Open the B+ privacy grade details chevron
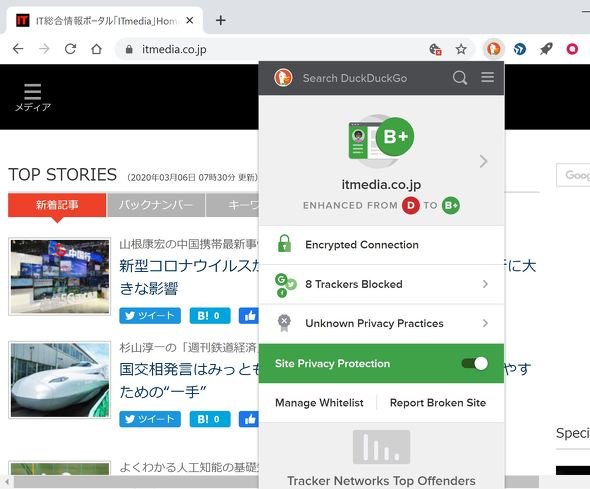The image size is (590, 489). (x=484, y=161)
